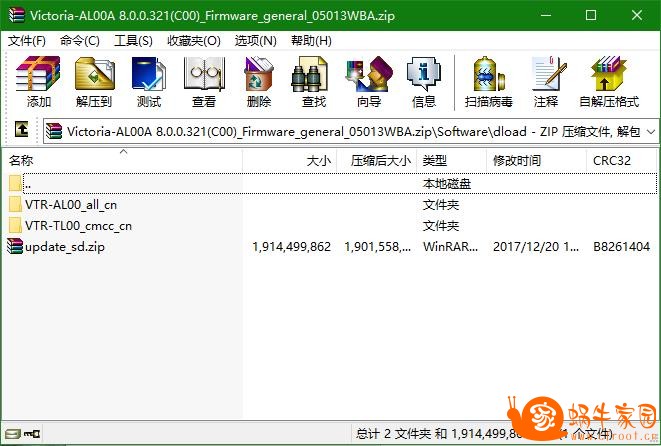Open the 选项(N) menu
The height and width of the screenshot is (446, 661).
tap(255, 41)
